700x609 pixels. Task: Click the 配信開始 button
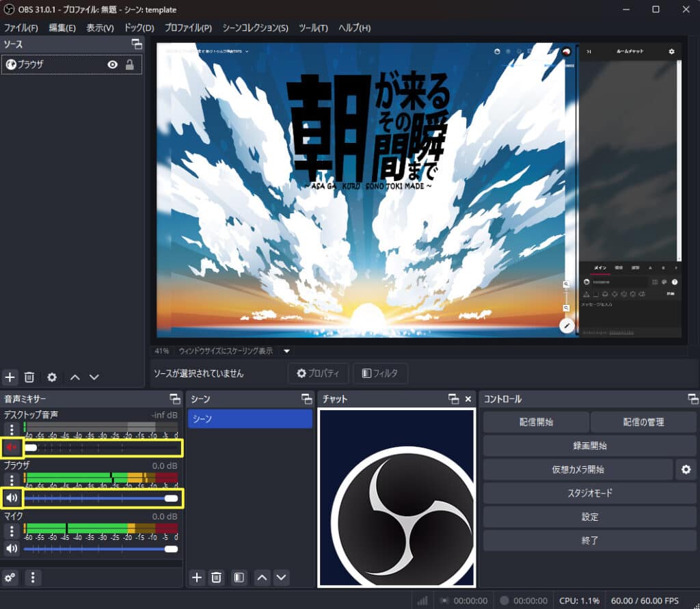pos(536,422)
